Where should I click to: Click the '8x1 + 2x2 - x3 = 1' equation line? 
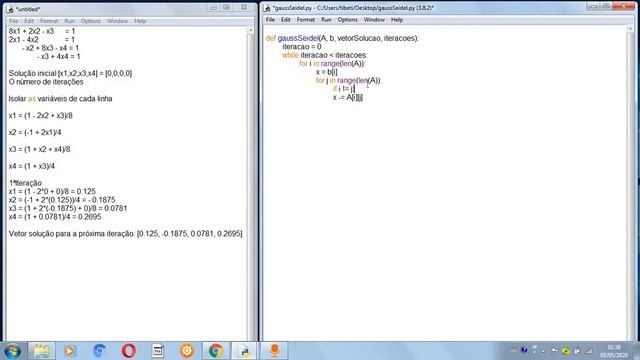point(42,31)
